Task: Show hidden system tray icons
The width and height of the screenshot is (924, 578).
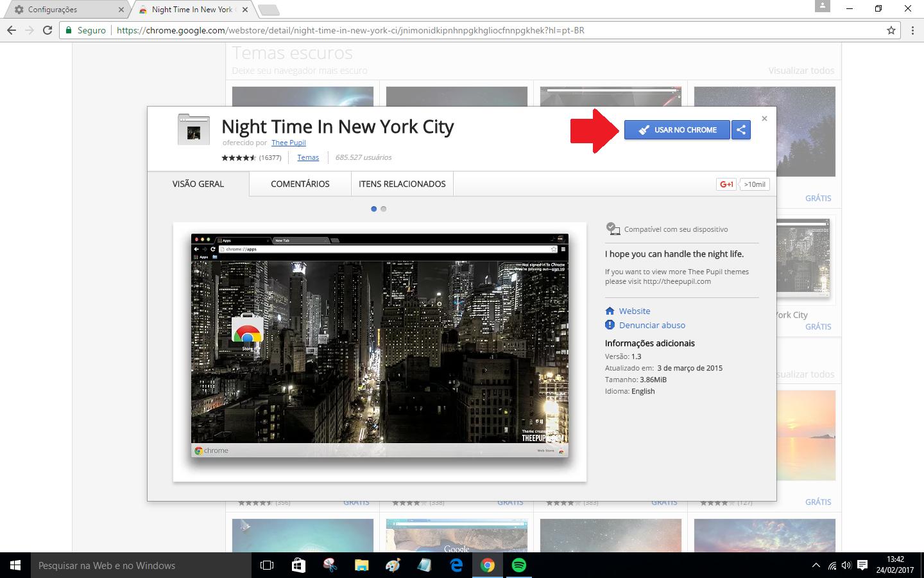Action: tap(816, 566)
